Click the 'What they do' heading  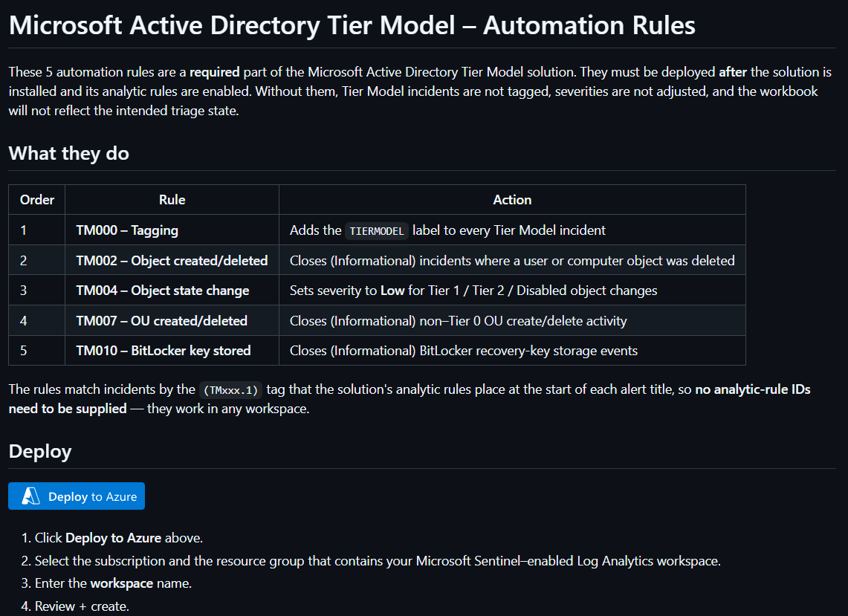(68, 153)
